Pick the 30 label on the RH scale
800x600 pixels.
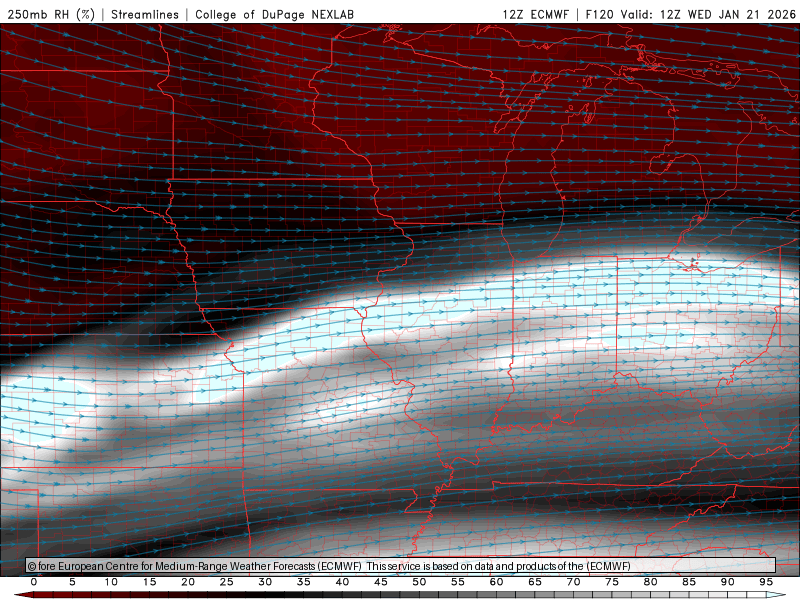pyautogui.click(x=265, y=582)
